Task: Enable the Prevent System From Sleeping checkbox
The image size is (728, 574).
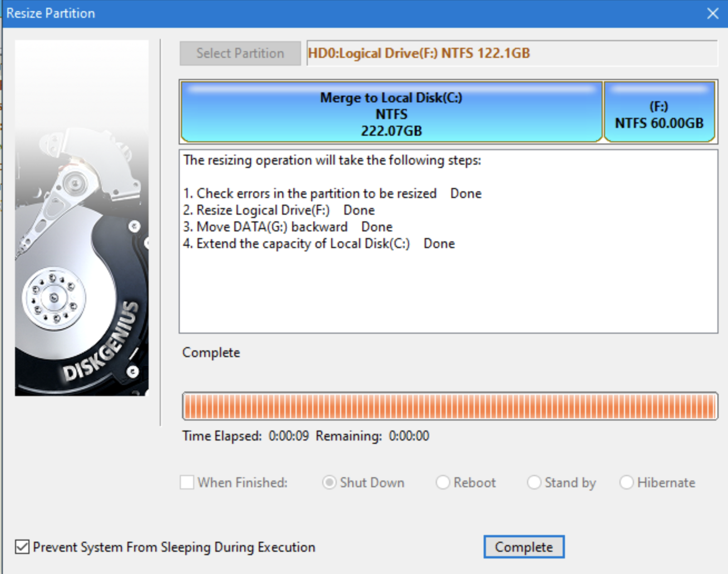Action: click(x=21, y=547)
